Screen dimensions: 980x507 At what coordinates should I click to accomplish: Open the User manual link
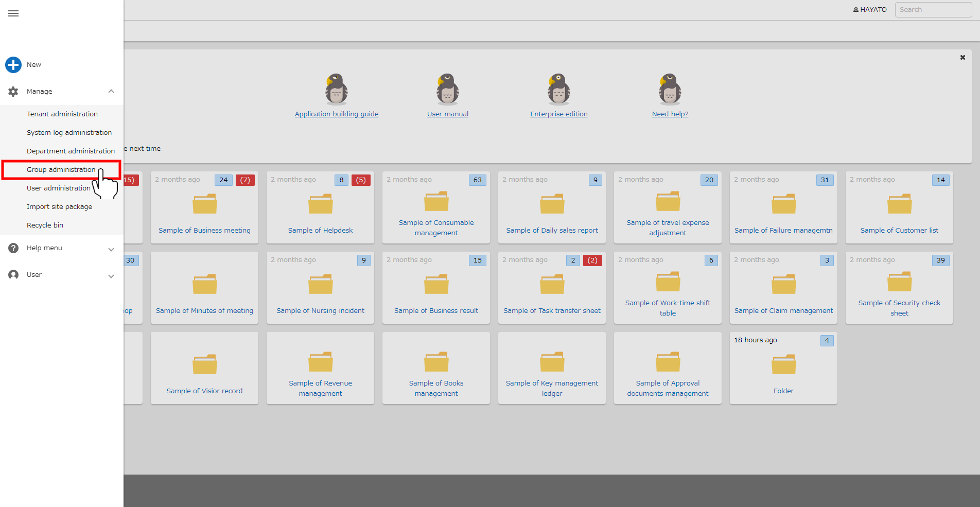(x=448, y=114)
